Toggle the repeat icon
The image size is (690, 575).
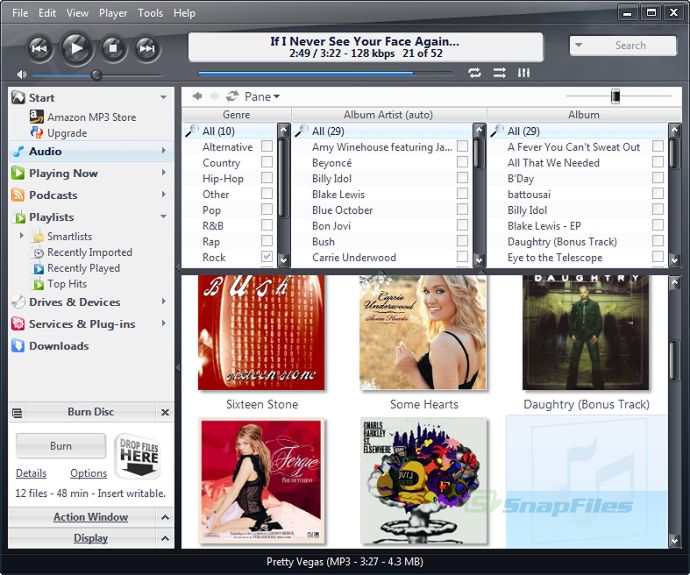pos(474,73)
